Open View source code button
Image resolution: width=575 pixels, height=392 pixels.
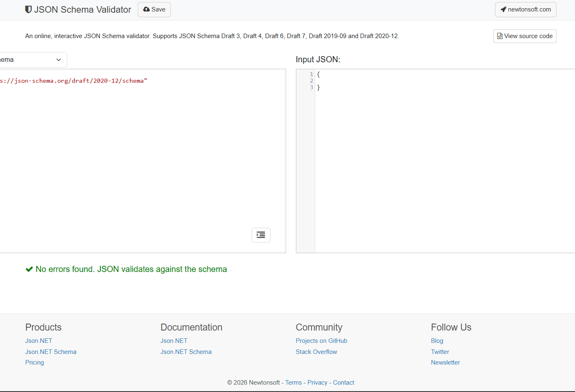[x=525, y=36]
